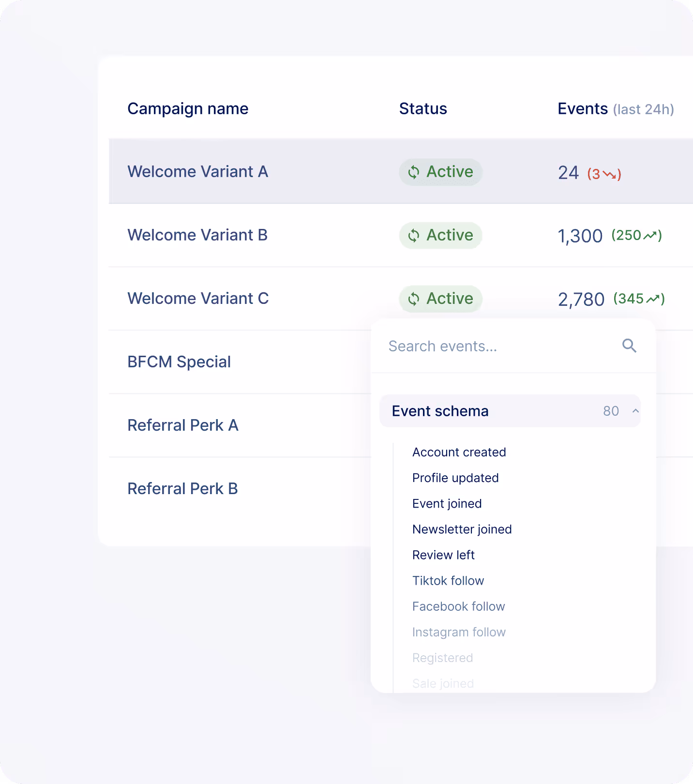Click the Event schema group header
Screen dimensions: 693x784
point(510,411)
